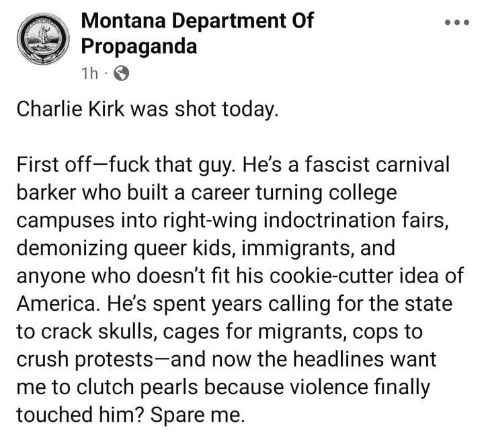The width and height of the screenshot is (484, 448).
Task: Open the three-dot post options menu
Action: [459, 23]
